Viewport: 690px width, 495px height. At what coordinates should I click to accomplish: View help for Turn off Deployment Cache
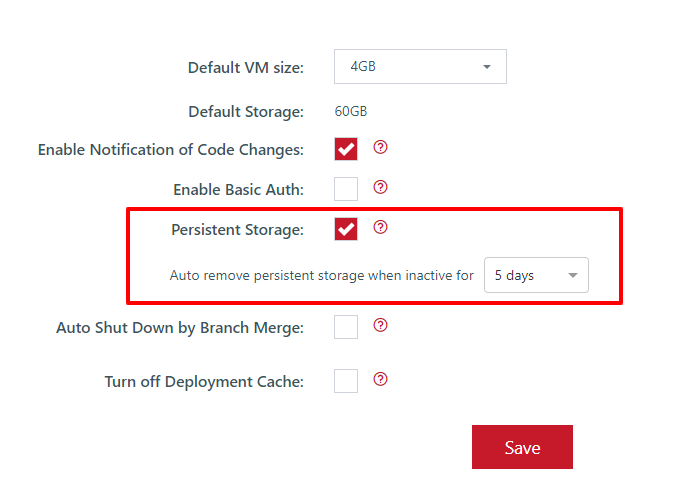tap(380, 379)
